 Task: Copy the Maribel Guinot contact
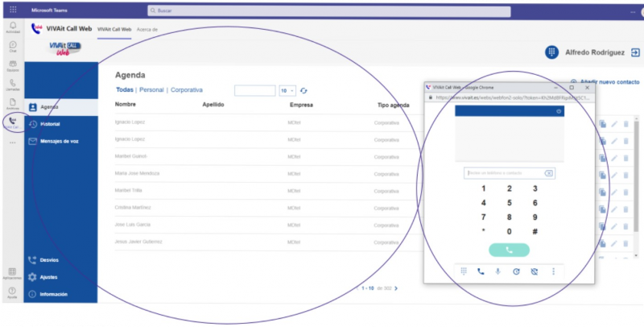click(x=602, y=158)
